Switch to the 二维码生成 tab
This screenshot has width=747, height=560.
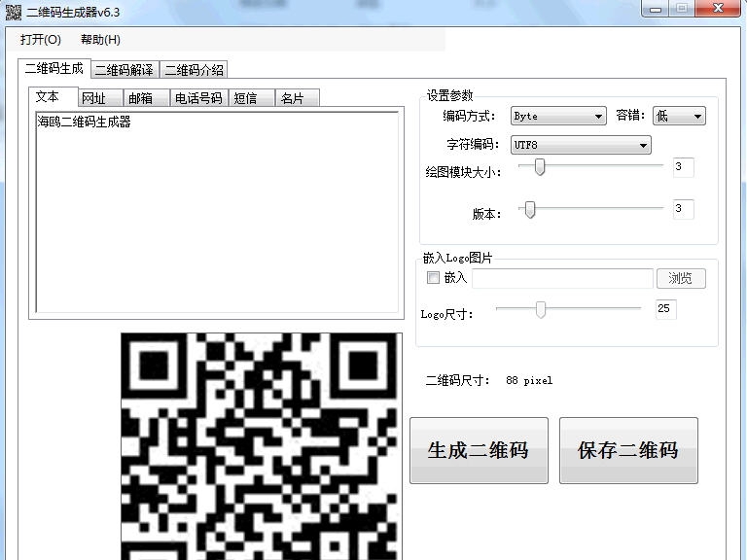tap(54, 69)
